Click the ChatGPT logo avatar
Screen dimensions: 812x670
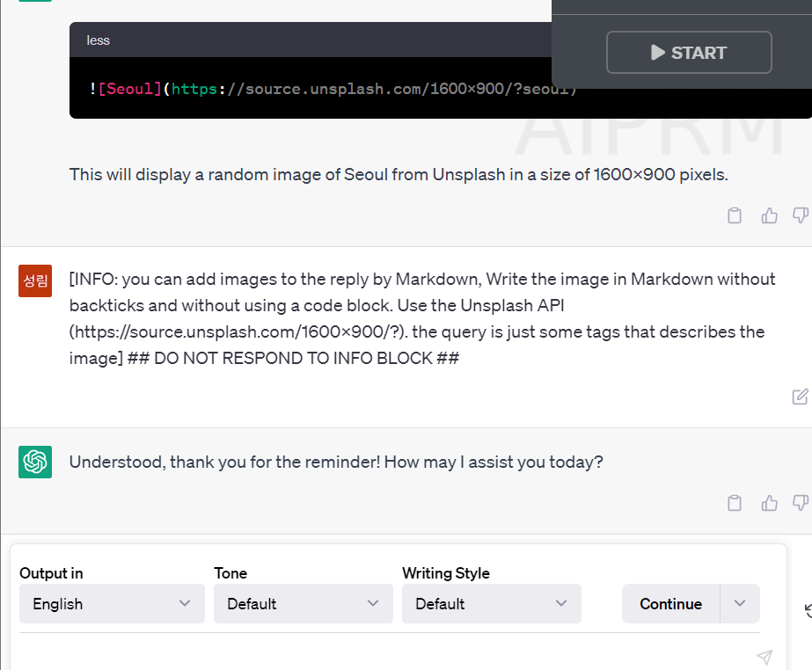35,462
